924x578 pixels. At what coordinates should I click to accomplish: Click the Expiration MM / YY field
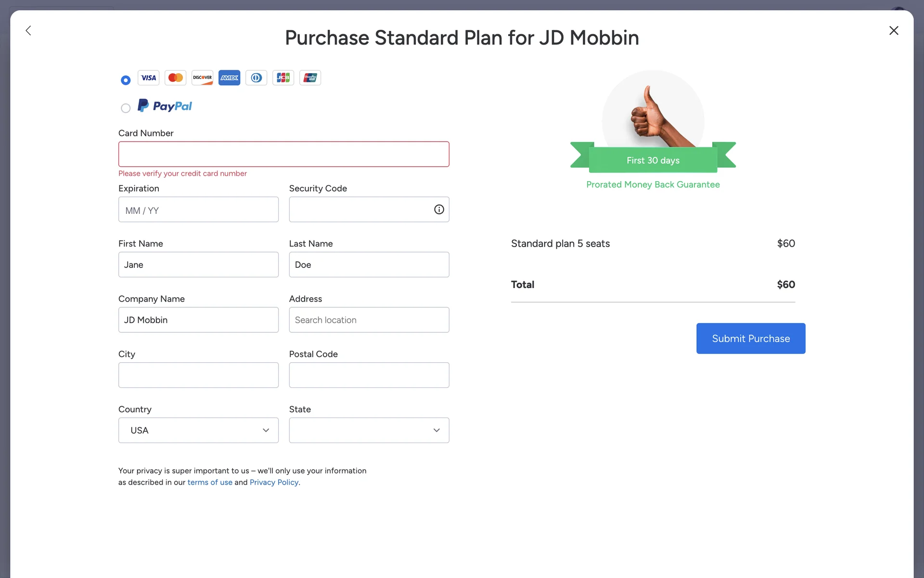click(x=198, y=210)
